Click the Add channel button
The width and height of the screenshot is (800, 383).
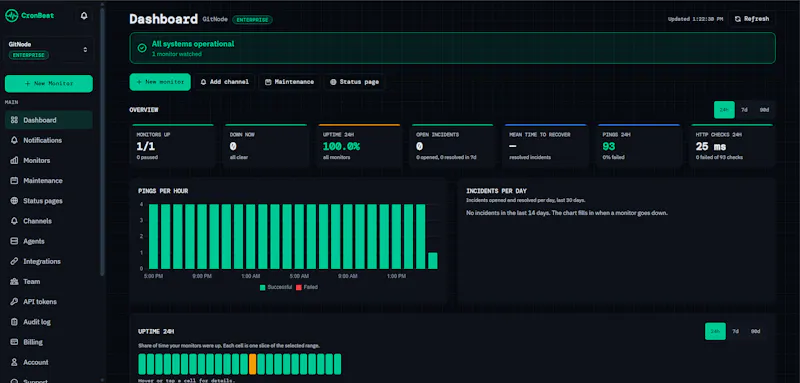coord(224,82)
